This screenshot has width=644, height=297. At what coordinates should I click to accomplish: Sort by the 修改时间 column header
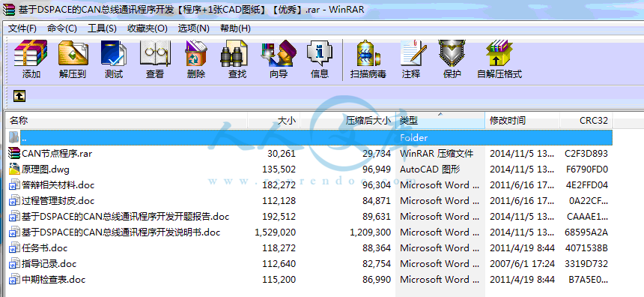point(523,121)
